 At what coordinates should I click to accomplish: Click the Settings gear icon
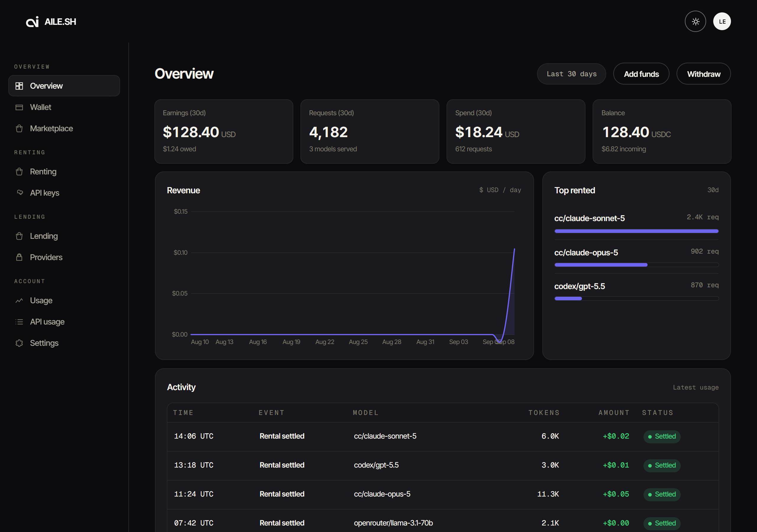coord(19,343)
